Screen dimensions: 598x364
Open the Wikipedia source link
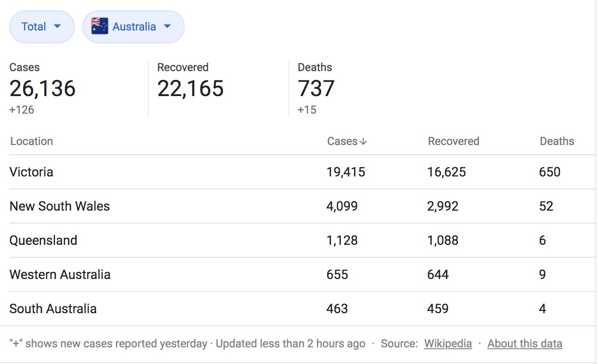click(x=448, y=344)
